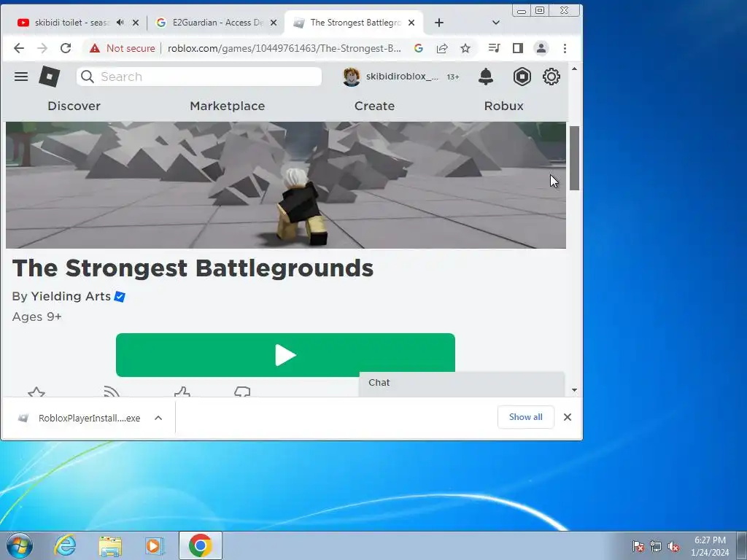The height and width of the screenshot is (560, 747).
Task: Open Internet Explorer from the taskbar
Action: tap(65, 545)
